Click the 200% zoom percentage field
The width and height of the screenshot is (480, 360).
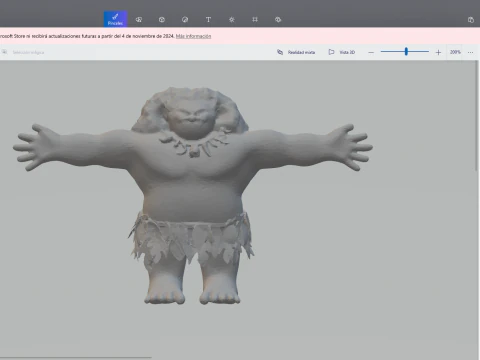pyautogui.click(x=455, y=52)
